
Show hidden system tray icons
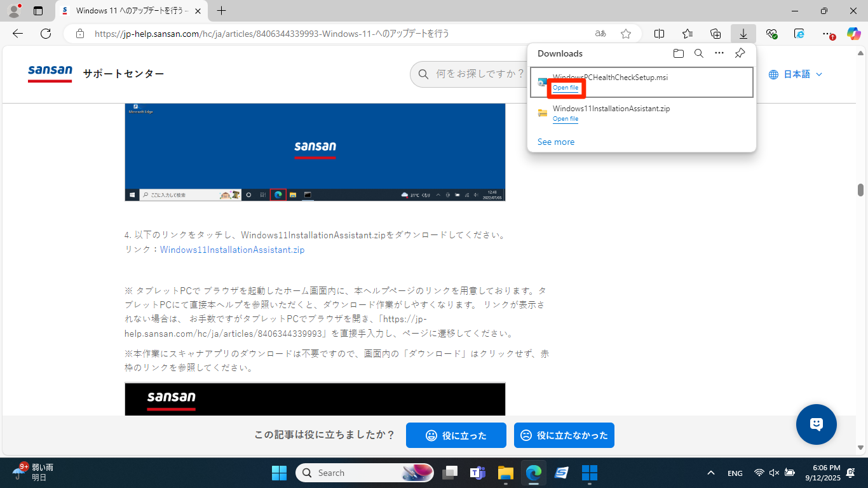[x=711, y=473]
